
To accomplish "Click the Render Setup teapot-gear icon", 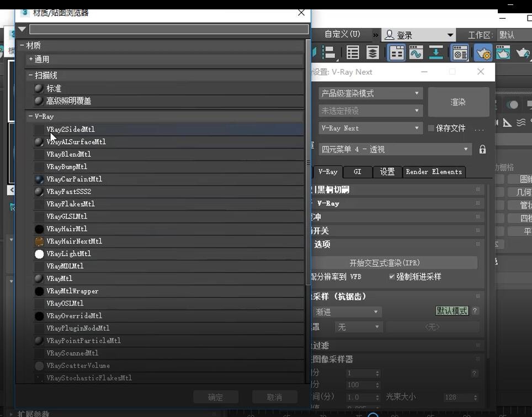I will click(x=483, y=53).
